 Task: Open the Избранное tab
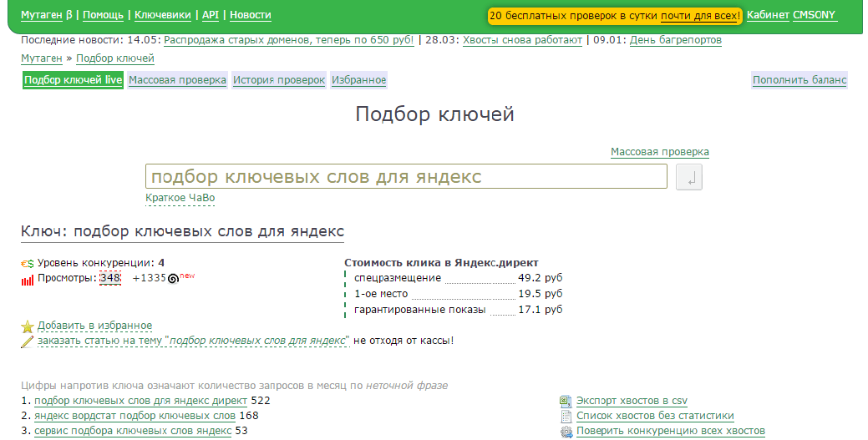(358, 80)
